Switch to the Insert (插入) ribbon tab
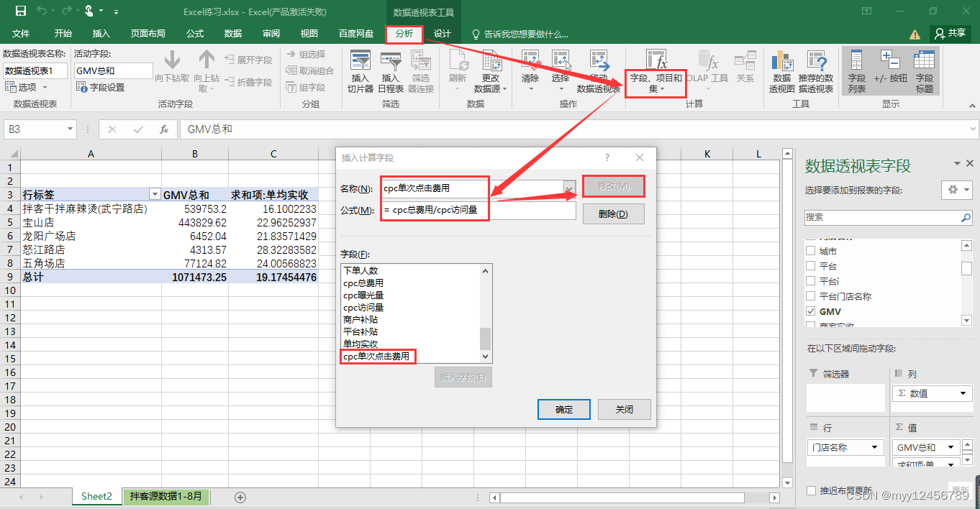Image resolution: width=980 pixels, height=509 pixels. (101, 34)
